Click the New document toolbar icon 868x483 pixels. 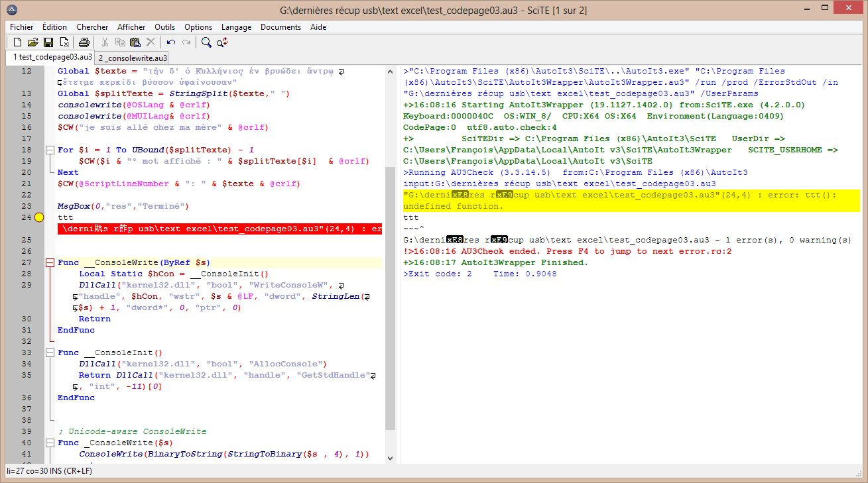coord(18,42)
